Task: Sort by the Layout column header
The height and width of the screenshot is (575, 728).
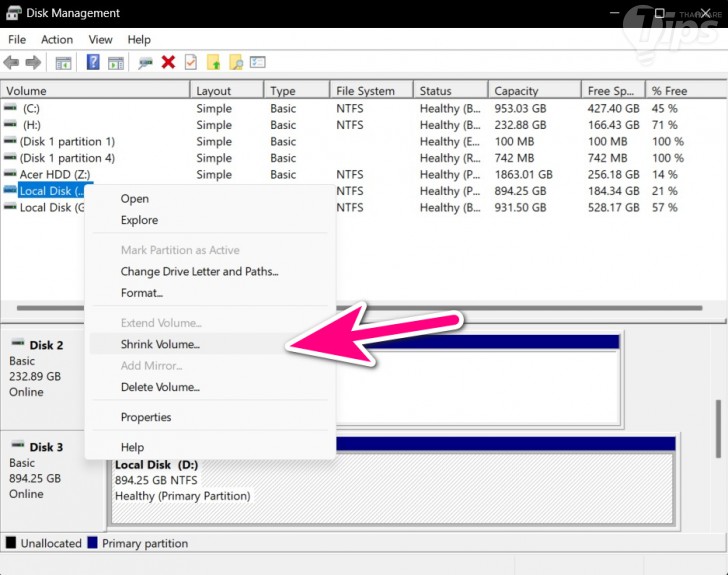Action: tap(227, 91)
